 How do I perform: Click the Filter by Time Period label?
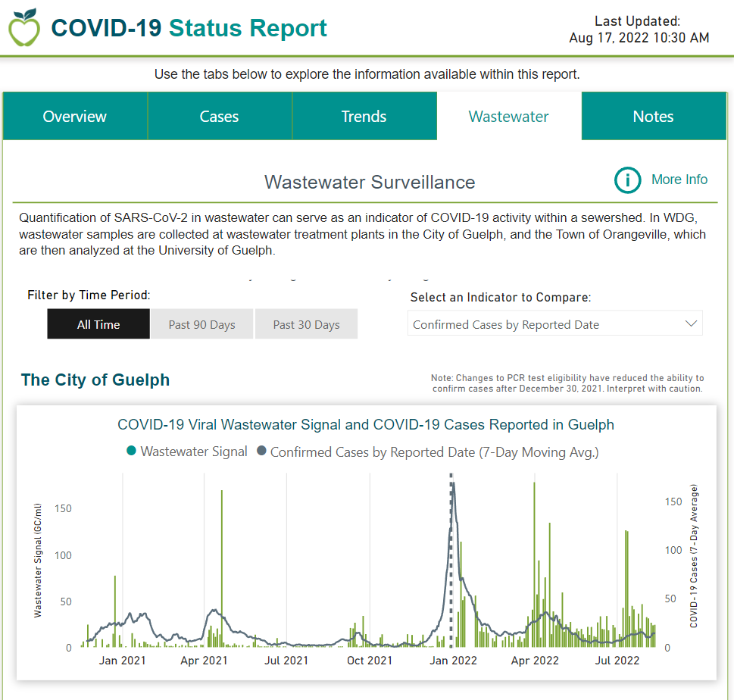click(x=89, y=295)
